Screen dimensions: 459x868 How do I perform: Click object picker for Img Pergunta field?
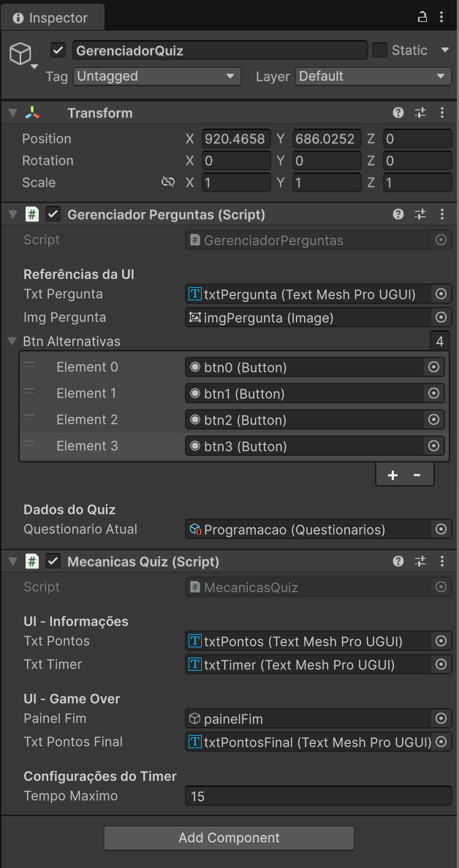(x=441, y=317)
